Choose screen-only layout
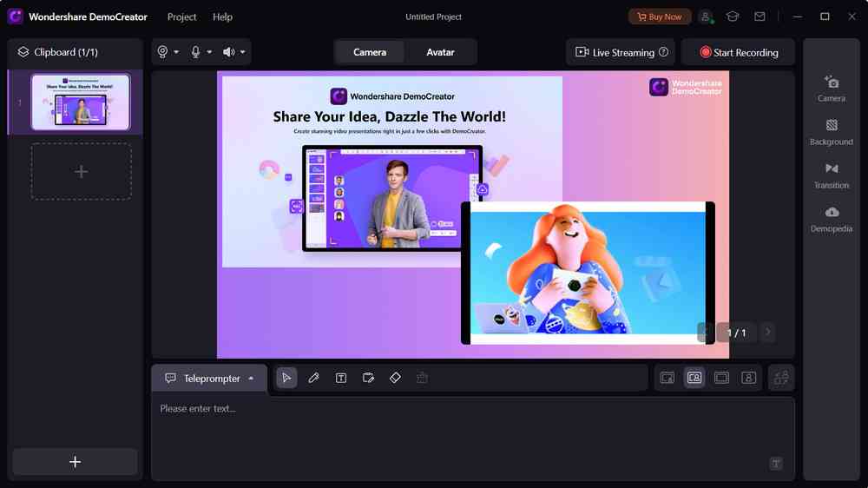The height and width of the screenshot is (488, 868). tap(721, 378)
